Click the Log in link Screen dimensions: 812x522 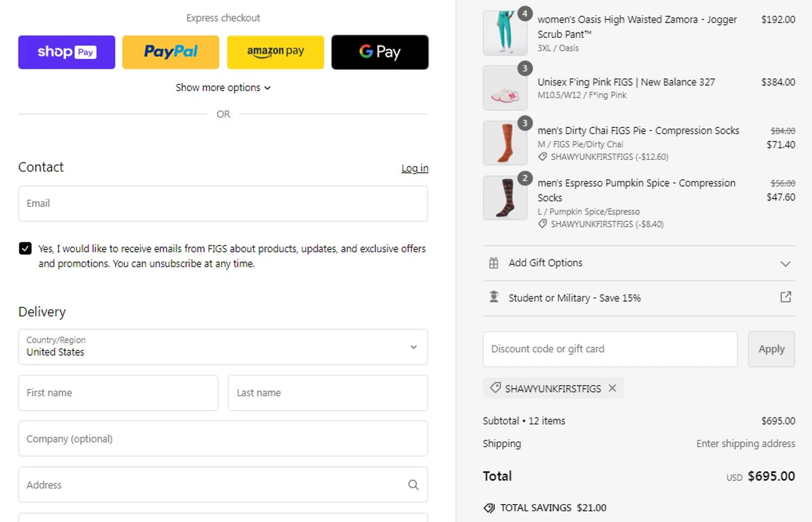point(415,168)
